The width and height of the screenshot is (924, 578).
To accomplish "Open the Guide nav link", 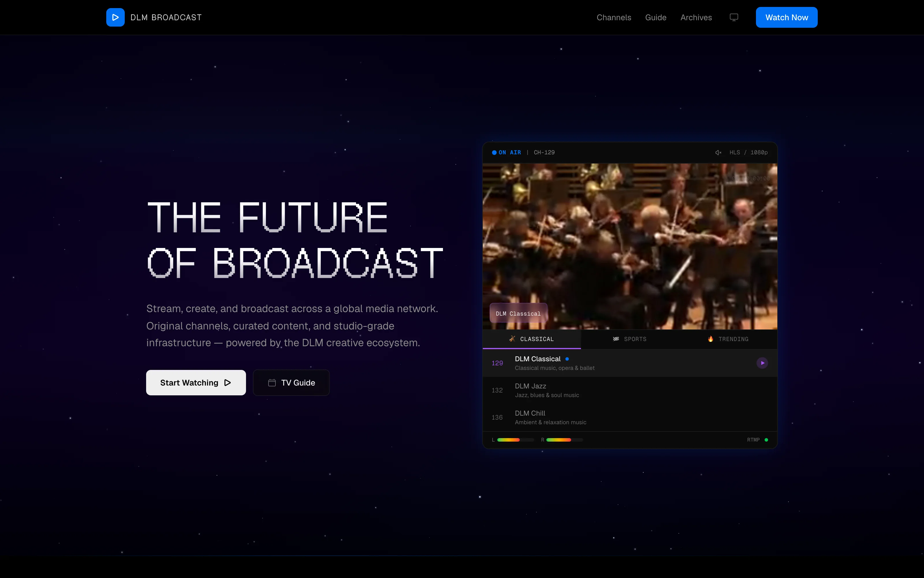I will [x=655, y=17].
